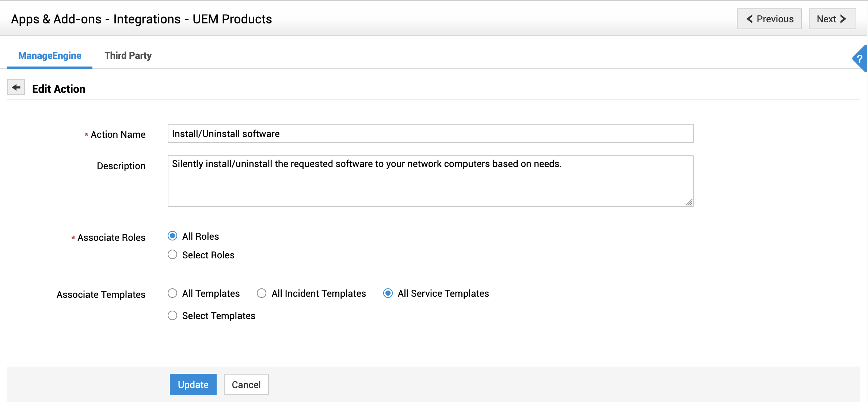Switch to the Third Party tab
This screenshot has height=402, width=868.
(128, 56)
